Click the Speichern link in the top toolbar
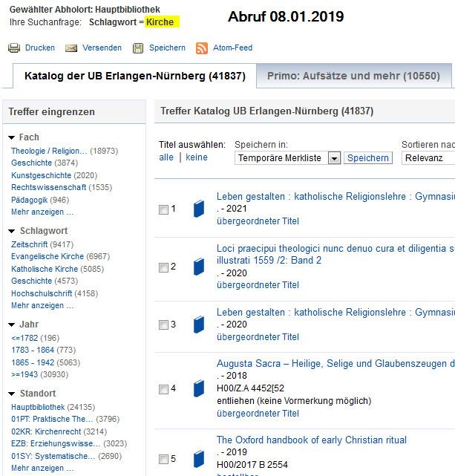The image size is (455, 476). click(167, 48)
